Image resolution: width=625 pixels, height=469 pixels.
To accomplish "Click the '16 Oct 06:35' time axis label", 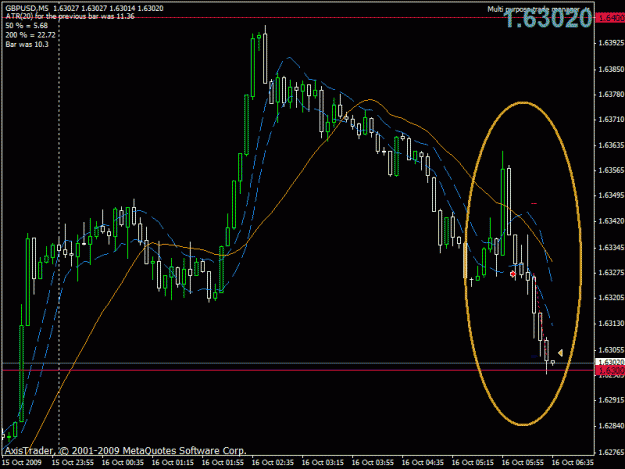I will (x=573, y=462).
